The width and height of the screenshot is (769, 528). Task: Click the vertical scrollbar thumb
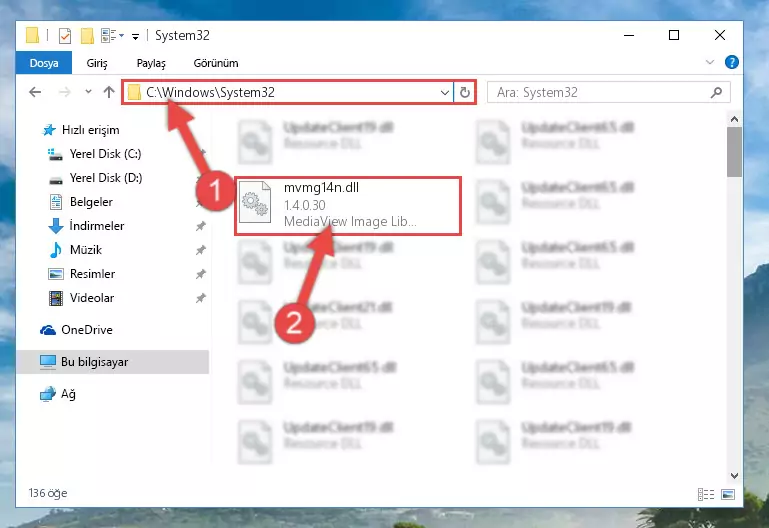click(x=734, y=152)
